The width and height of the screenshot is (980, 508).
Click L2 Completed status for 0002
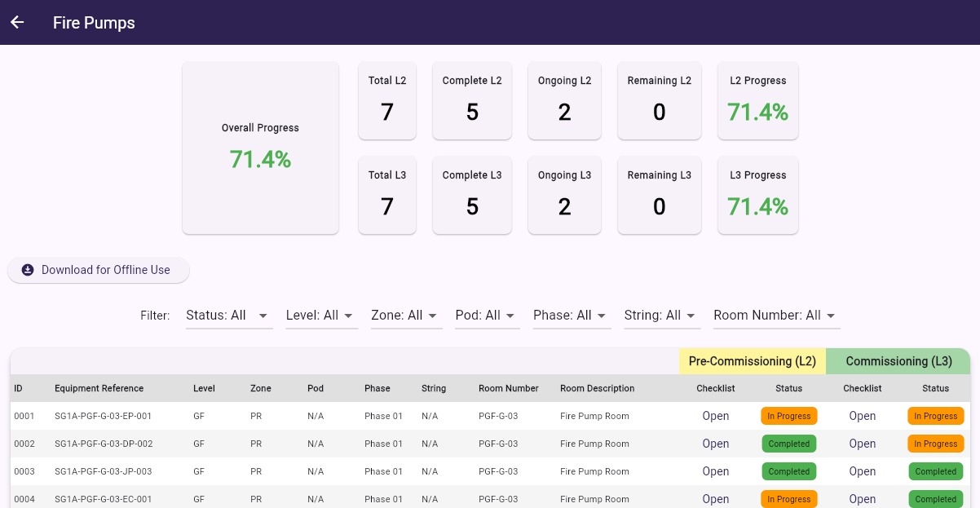click(x=789, y=444)
